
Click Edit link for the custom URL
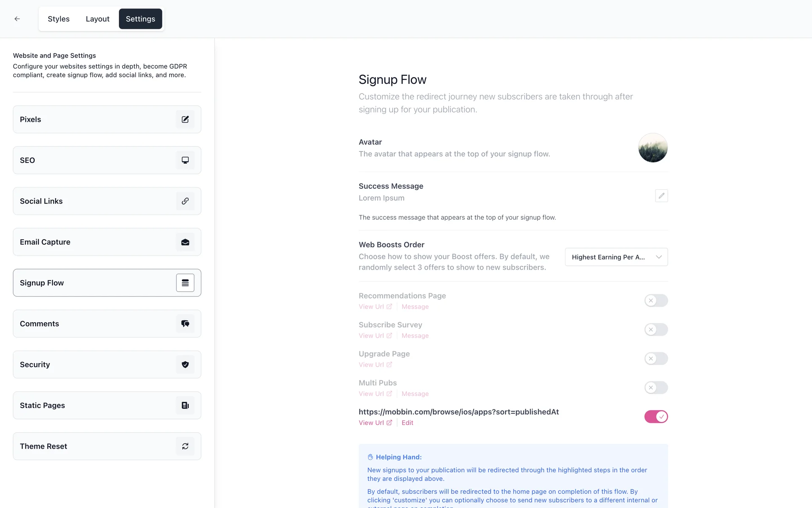(407, 423)
